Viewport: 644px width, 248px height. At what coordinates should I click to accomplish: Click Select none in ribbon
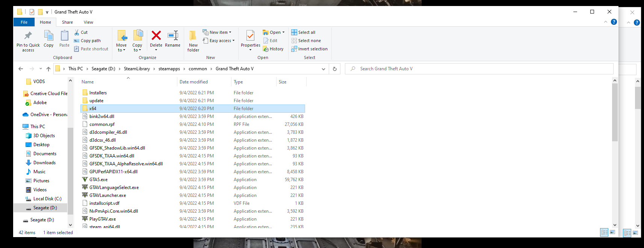point(306,41)
